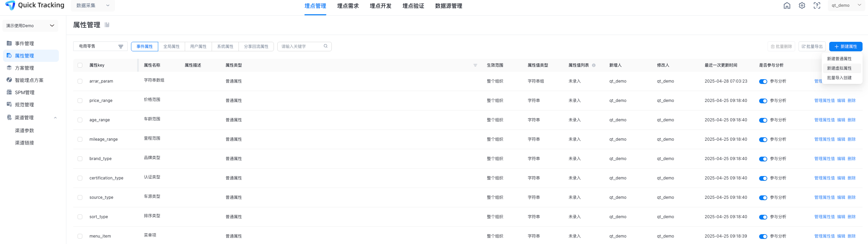Click the document icon beside 属性管理 title

click(107, 25)
